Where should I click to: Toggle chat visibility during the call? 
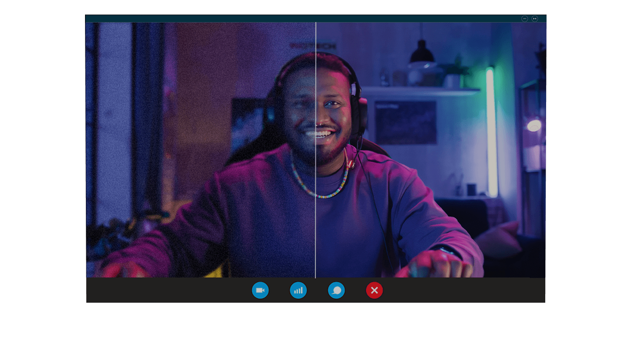click(x=337, y=290)
